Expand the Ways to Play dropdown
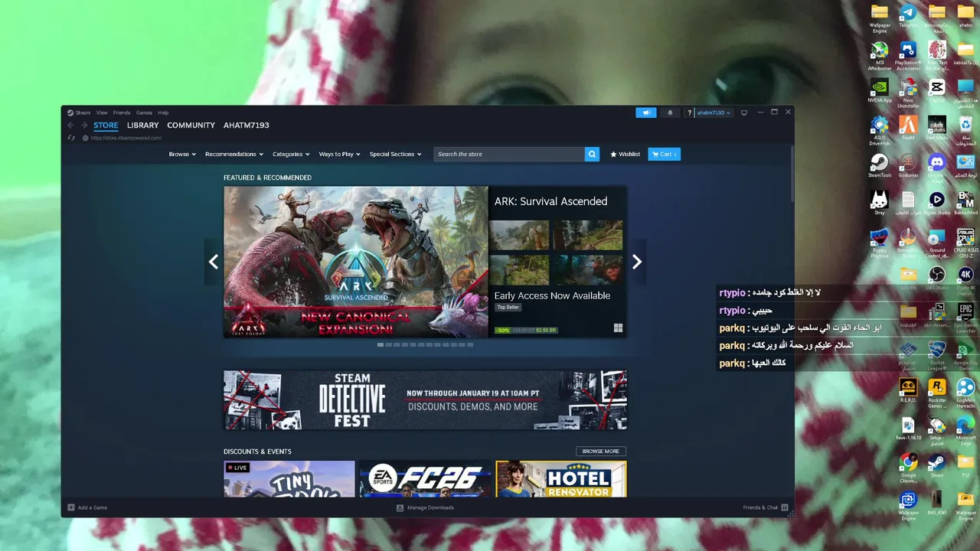Image resolution: width=980 pixels, height=551 pixels. click(340, 154)
